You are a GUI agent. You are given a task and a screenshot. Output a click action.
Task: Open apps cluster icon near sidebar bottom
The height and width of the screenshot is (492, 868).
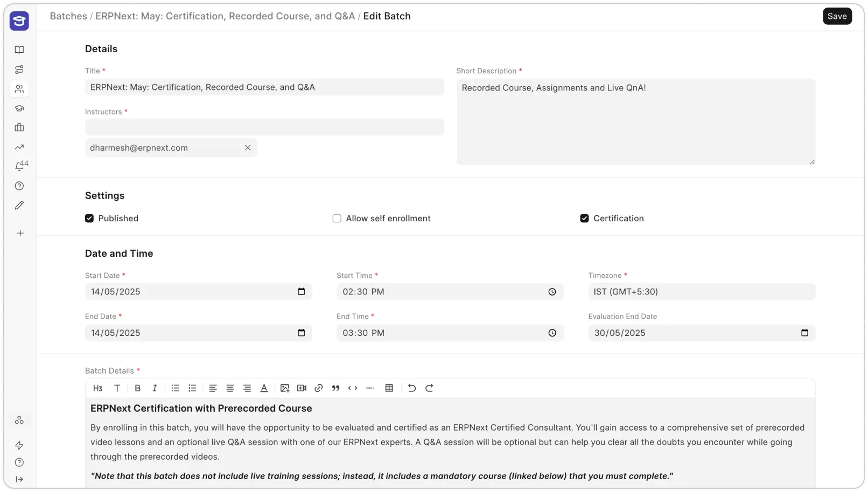point(19,420)
